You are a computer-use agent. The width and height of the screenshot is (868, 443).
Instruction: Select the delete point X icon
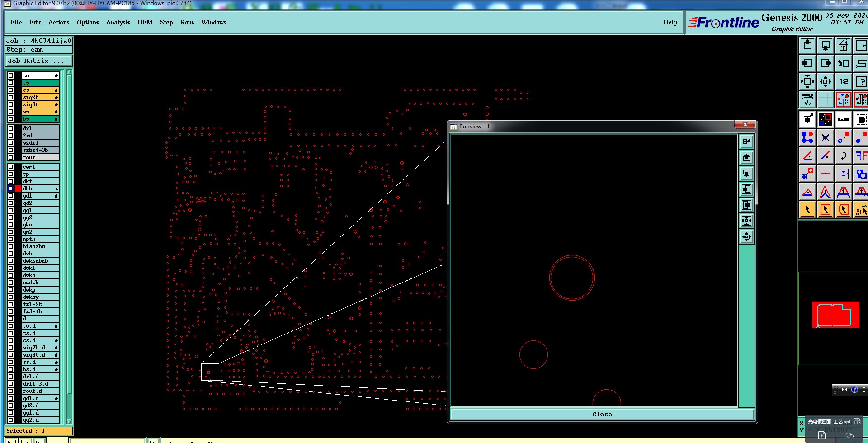pos(826,137)
